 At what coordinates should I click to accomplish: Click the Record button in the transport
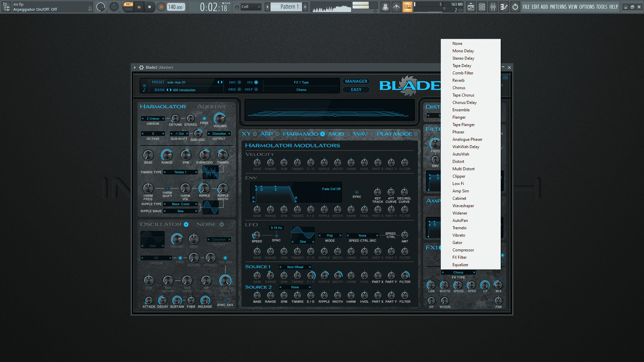pyautogui.click(x=161, y=7)
